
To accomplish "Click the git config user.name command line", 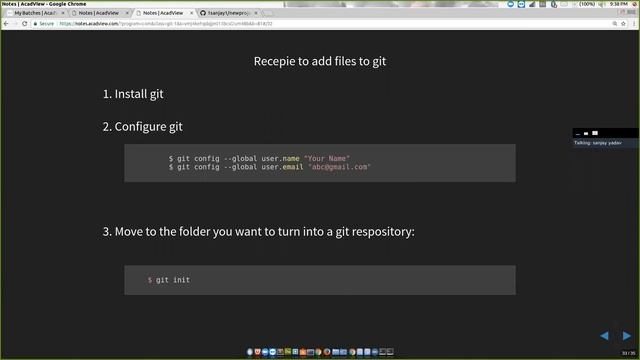I will (x=259, y=158).
